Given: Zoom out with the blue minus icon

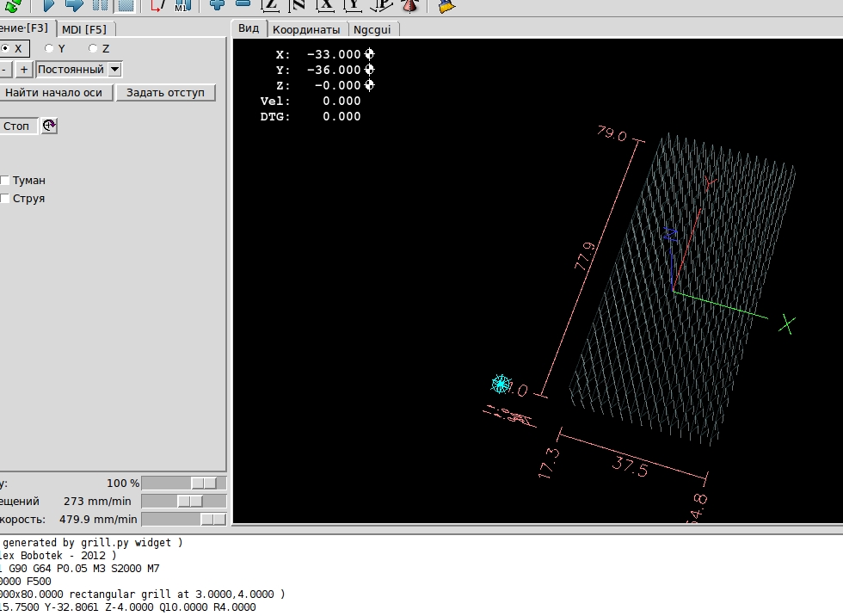Looking at the screenshot, I should pos(243,4).
